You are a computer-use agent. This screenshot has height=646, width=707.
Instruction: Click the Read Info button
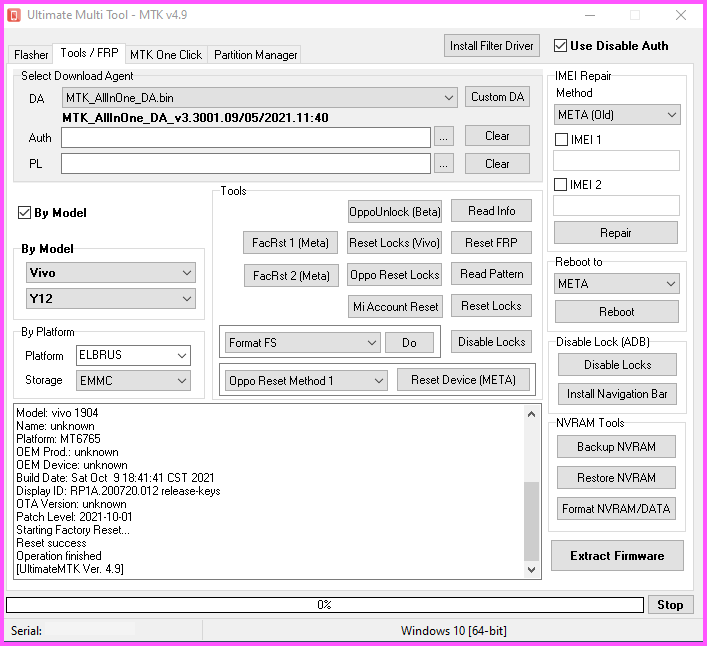pyautogui.click(x=491, y=211)
